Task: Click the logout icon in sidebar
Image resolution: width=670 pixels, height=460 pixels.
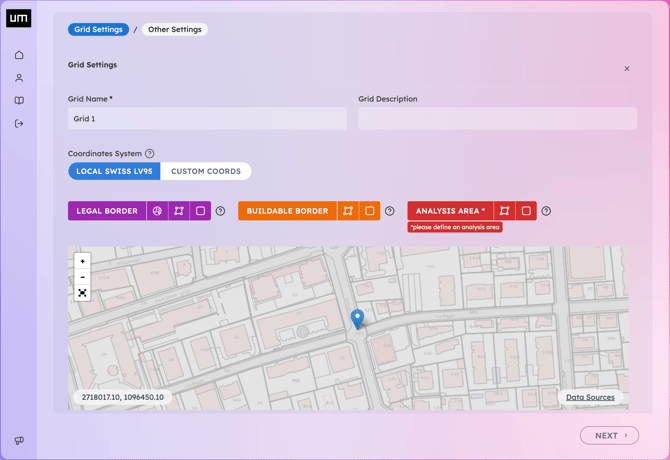Action: [x=19, y=124]
